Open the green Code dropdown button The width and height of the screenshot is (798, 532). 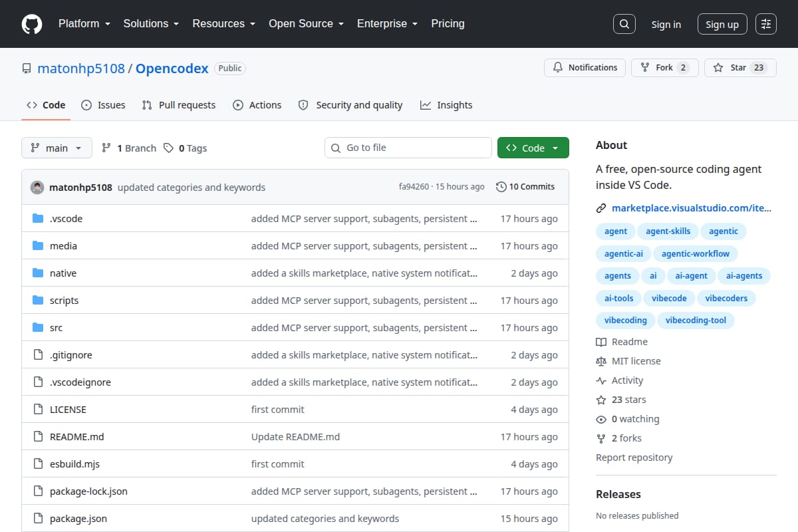(533, 148)
